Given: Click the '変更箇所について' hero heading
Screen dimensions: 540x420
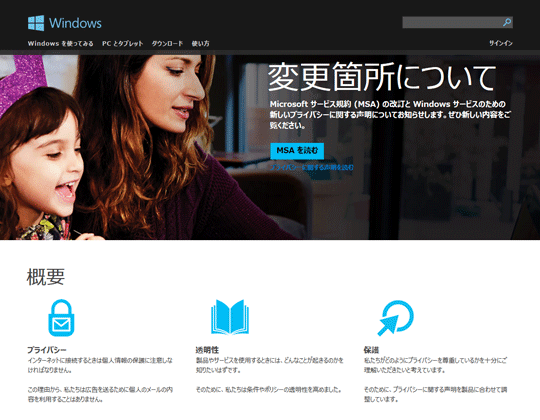Looking at the screenshot, I should [382, 77].
